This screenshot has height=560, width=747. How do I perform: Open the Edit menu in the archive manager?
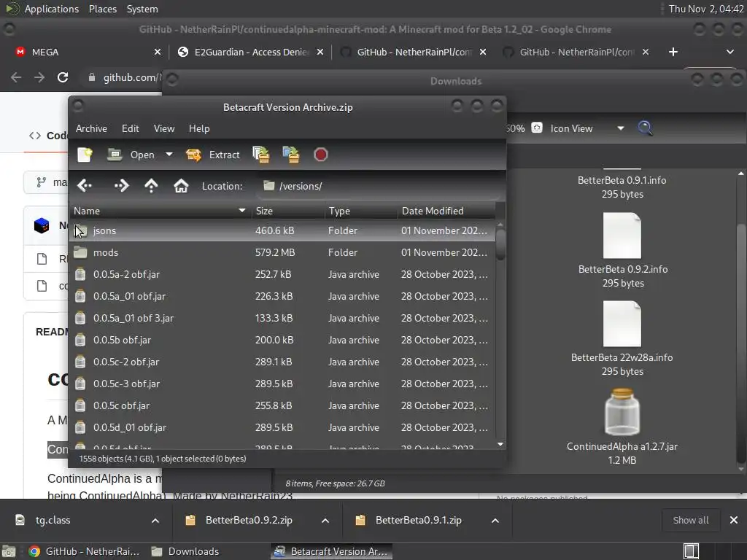(130, 128)
